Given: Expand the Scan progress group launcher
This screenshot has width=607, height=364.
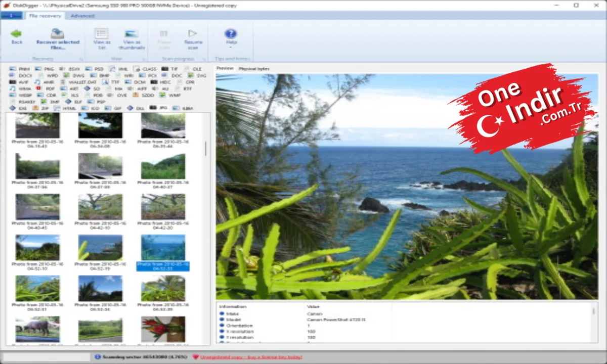Looking at the screenshot, I should pyautogui.click(x=205, y=59).
